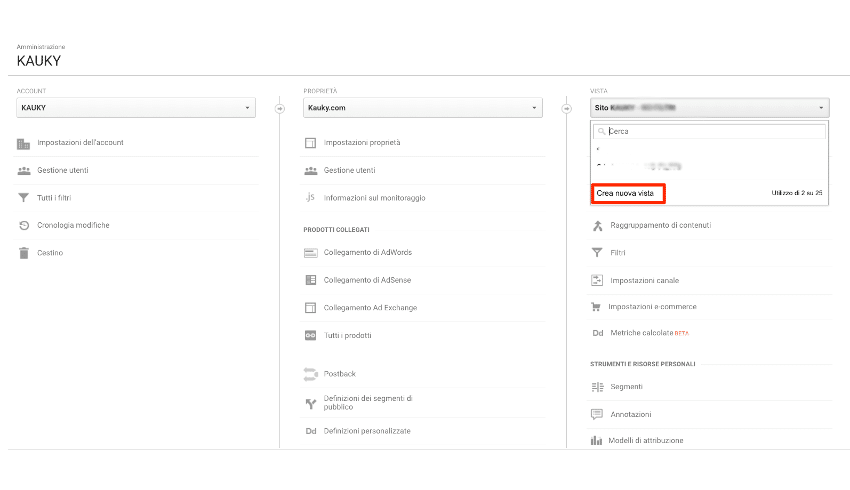Click the Modelli di attribuzione bar chart icon
The width and height of the screenshot is (850, 490).
click(596, 441)
